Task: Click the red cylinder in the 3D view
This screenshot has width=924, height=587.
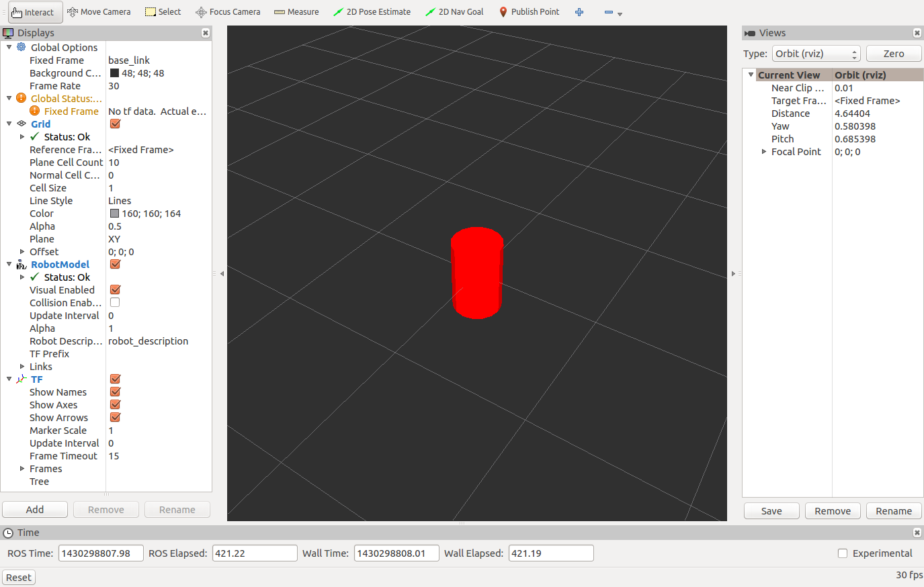Action: 477,273
